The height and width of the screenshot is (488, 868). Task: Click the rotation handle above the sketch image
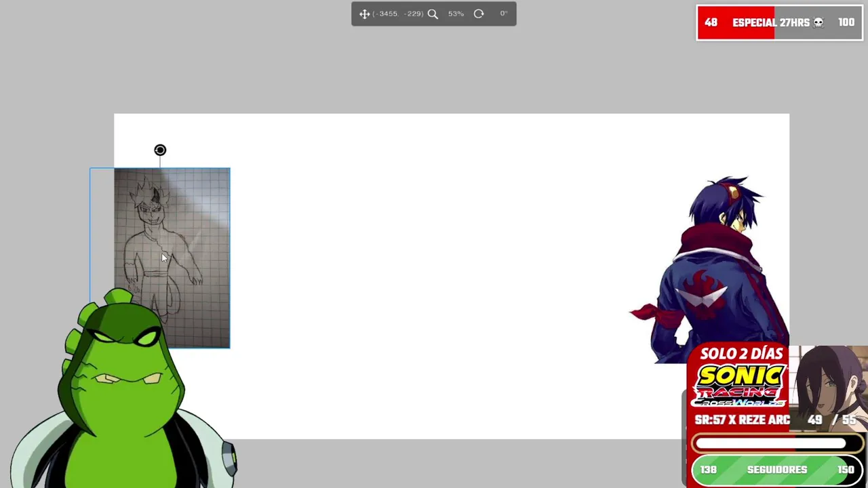coord(160,150)
